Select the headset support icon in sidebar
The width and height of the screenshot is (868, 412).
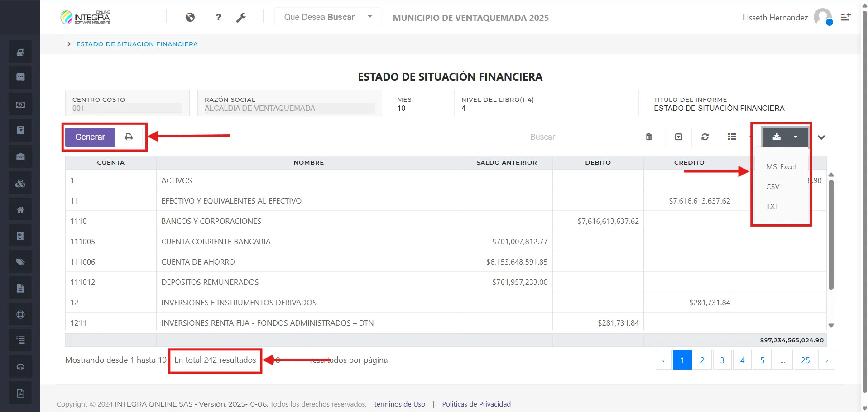pos(20,366)
